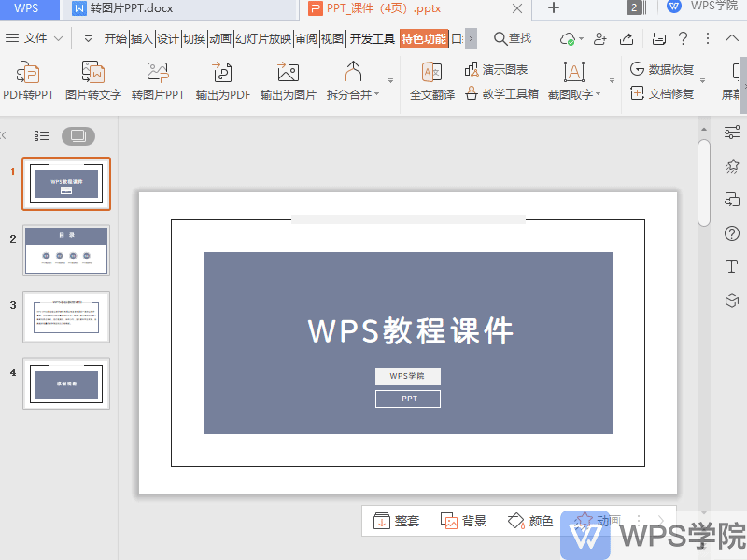747x560 pixels.
Task: Select slide 1 thumbnail
Action: 66,184
